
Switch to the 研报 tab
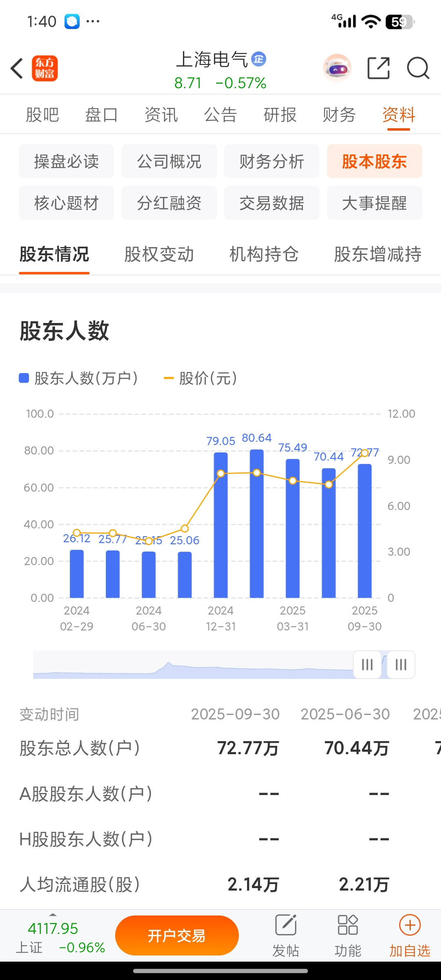tap(280, 115)
